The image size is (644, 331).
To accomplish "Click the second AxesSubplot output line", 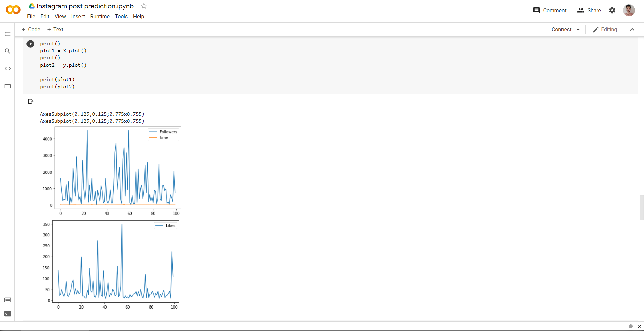I will (92, 121).
